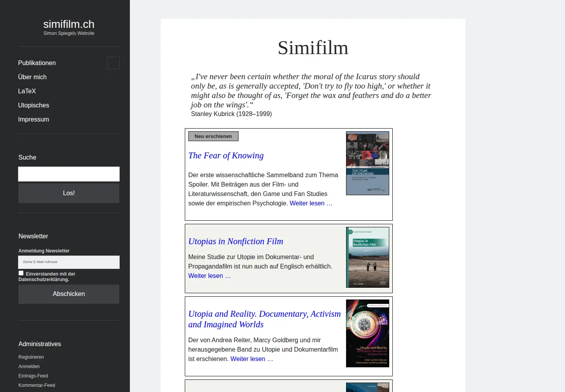Open the LaTeX menu entry
Screen dimensions: 565x392
pyautogui.click(x=27, y=91)
